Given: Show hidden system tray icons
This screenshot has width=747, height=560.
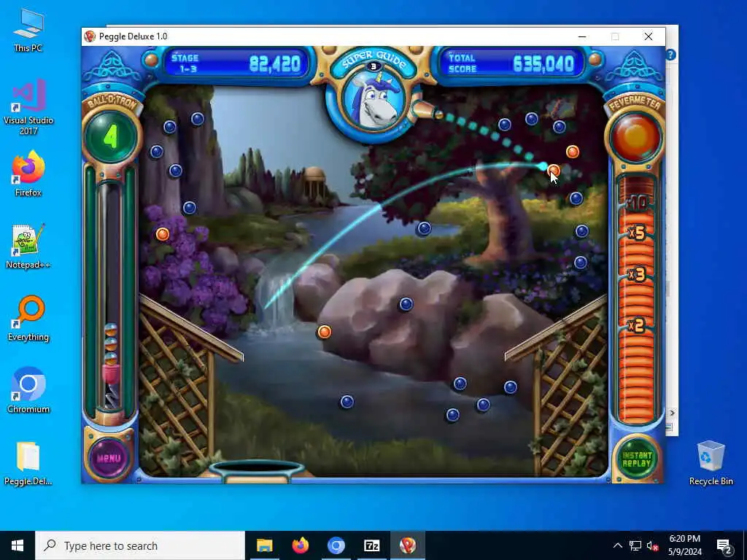Looking at the screenshot, I should [617, 545].
